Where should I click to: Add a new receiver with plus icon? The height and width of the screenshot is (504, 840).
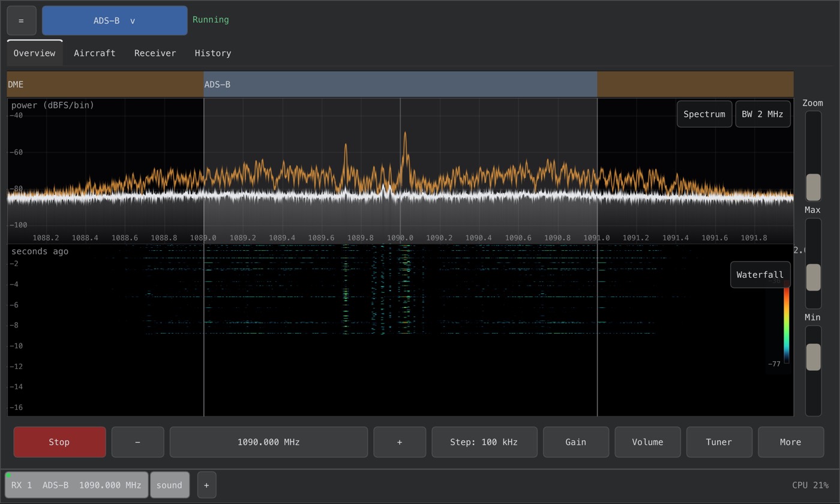point(206,485)
